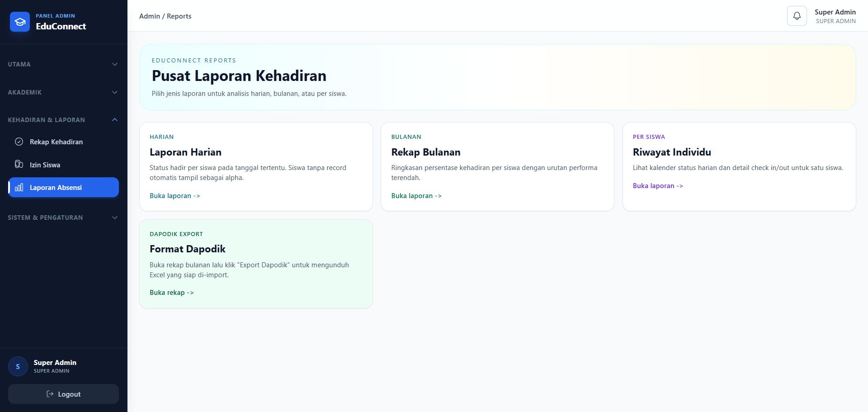Expand the UTAMA section chevron
Screen dimensions: 868x412
coord(115,64)
